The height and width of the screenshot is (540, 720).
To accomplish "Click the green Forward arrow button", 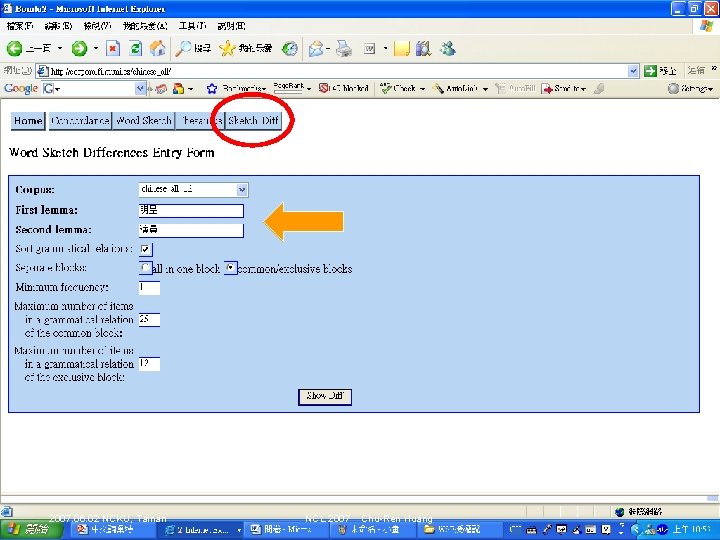I will click(x=79, y=48).
